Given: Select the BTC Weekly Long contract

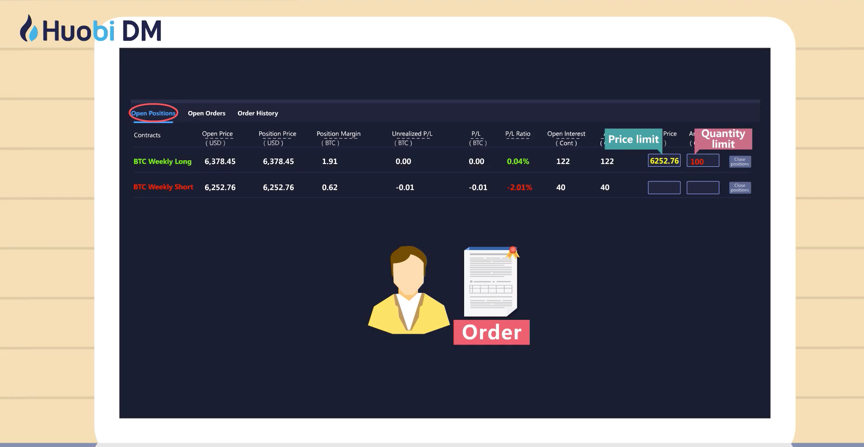Looking at the screenshot, I should pyautogui.click(x=163, y=161).
